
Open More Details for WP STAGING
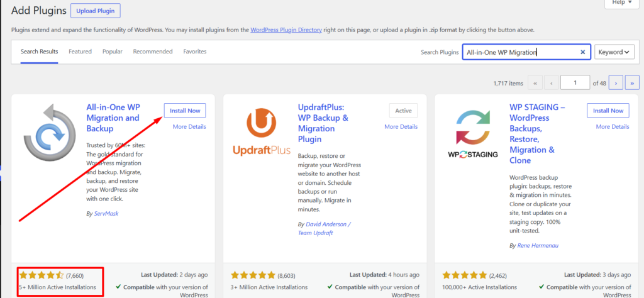coord(613,127)
